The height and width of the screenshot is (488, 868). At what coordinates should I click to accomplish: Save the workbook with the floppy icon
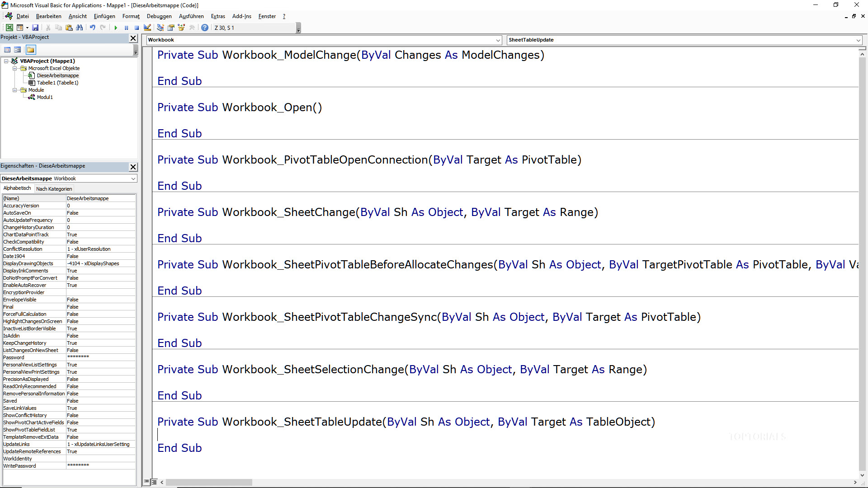[x=35, y=28]
